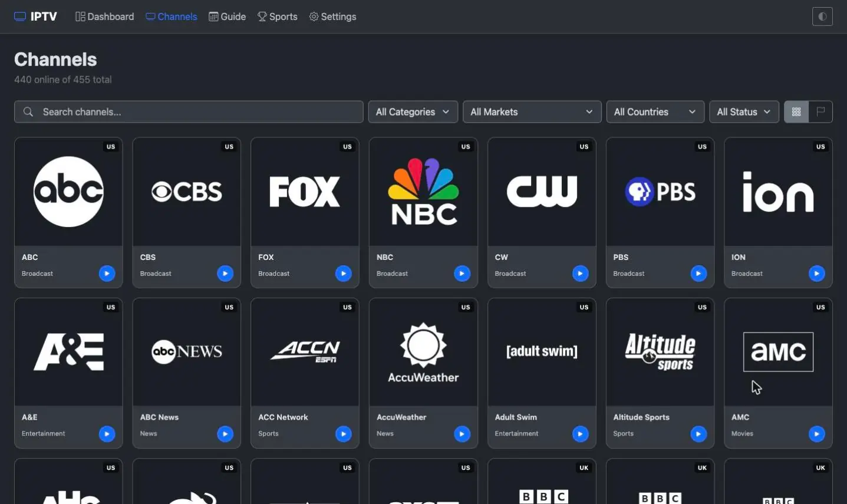Play the PBS channel
This screenshot has height=504, width=847.
coord(698,274)
